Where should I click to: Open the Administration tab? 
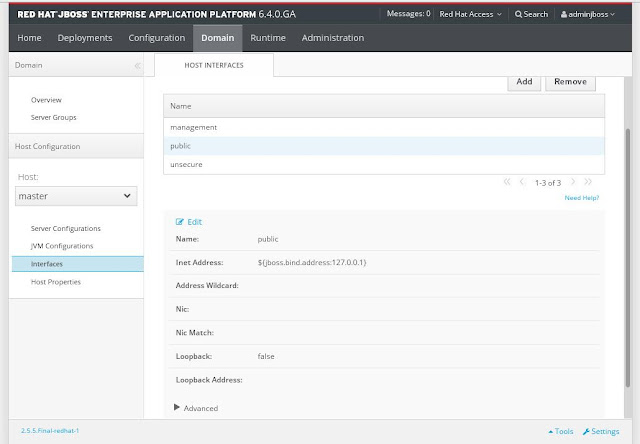pos(333,38)
